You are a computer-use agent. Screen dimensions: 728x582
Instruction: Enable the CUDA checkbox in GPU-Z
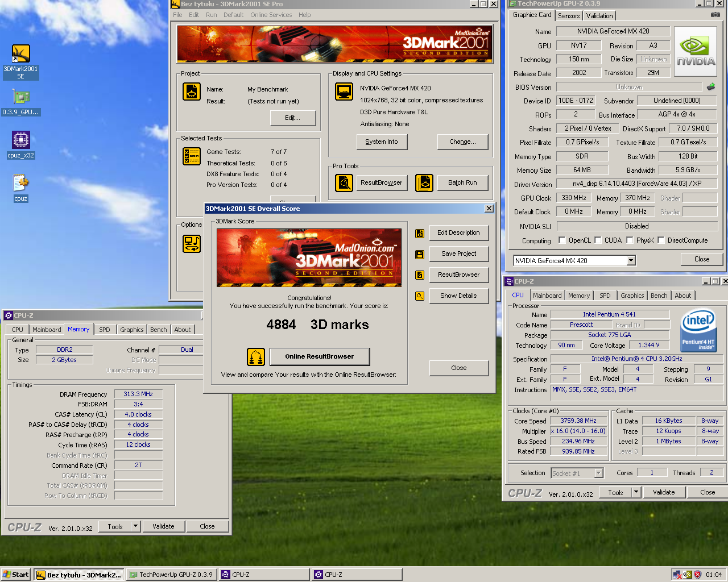click(598, 240)
